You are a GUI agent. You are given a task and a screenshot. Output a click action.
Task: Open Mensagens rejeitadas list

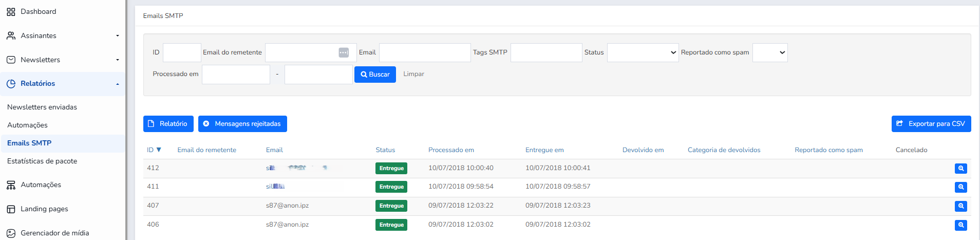(x=242, y=124)
